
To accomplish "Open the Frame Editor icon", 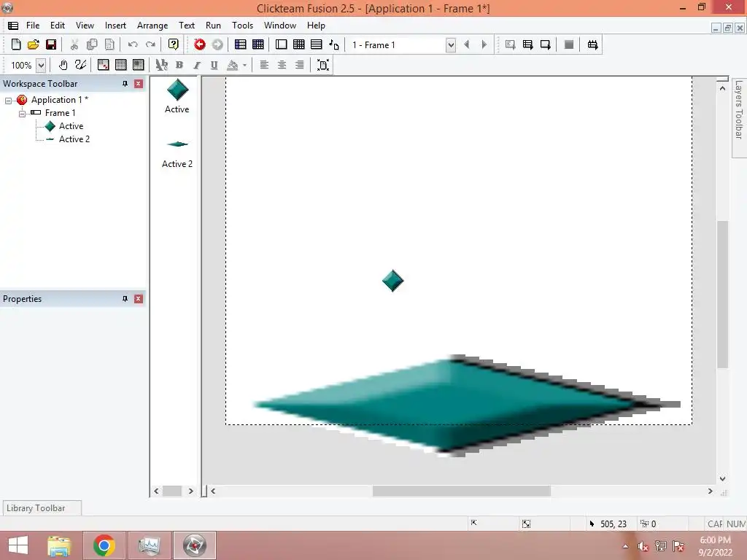I will (x=281, y=44).
